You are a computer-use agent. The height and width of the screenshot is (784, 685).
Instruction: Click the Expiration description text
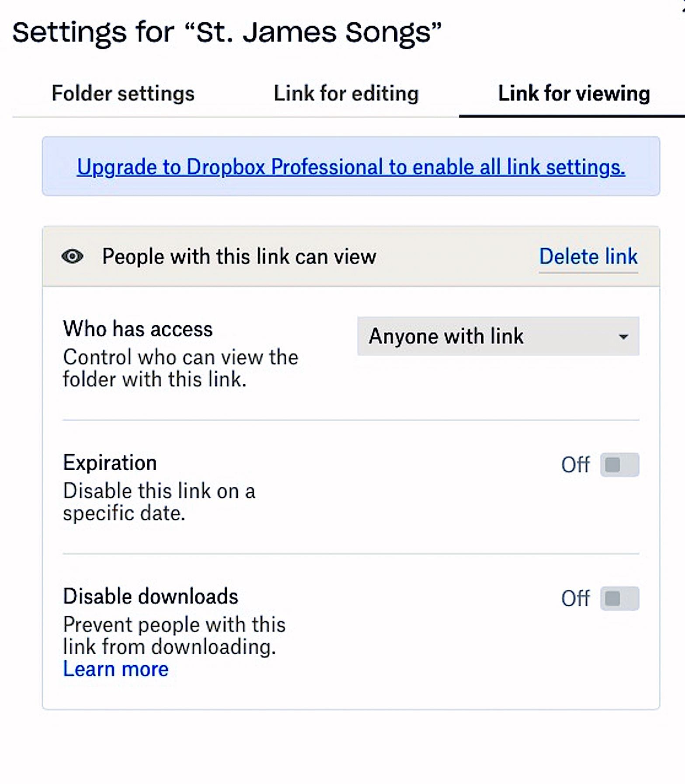click(x=159, y=501)
